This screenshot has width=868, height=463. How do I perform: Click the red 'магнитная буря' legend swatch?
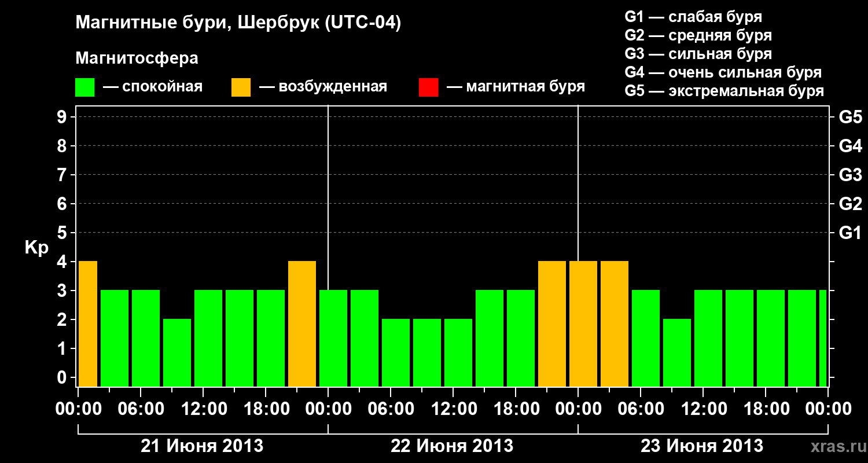tap(429, 87)
